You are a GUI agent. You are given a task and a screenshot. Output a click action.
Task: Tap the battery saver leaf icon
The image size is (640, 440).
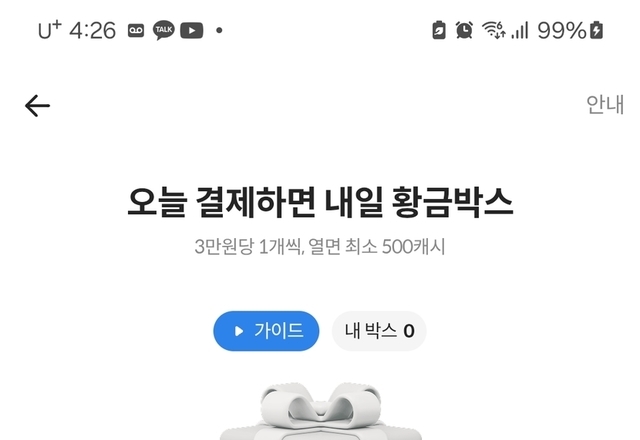[439, 30]
